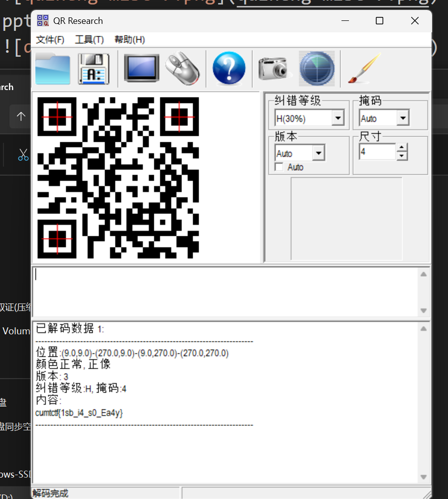Click decoded results scrollbar up arrow
448x499 pixels.
tap(424, 329)
